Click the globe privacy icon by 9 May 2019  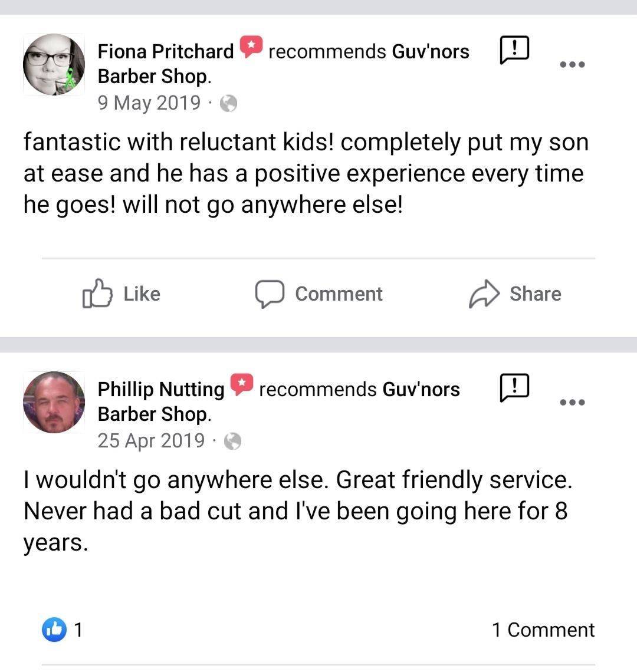coord(228,104)
